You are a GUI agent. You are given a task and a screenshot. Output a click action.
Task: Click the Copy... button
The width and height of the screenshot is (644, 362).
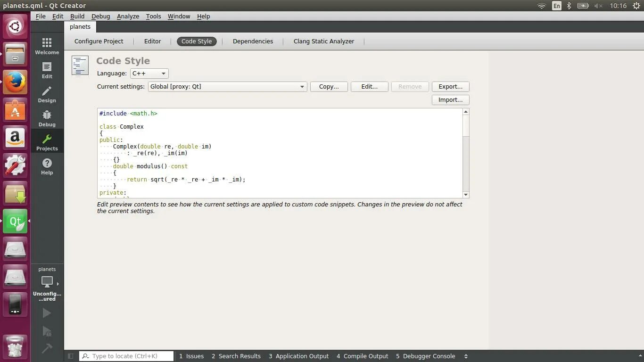click(329, 87)
